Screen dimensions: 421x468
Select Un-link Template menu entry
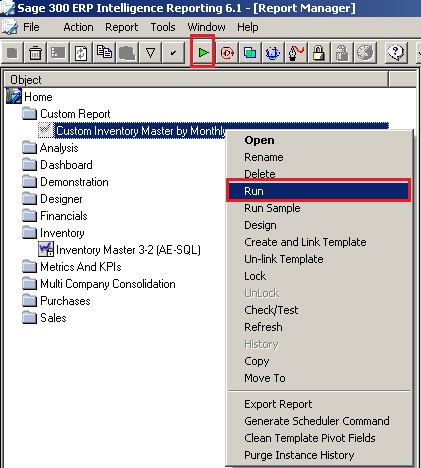(318, 259)
